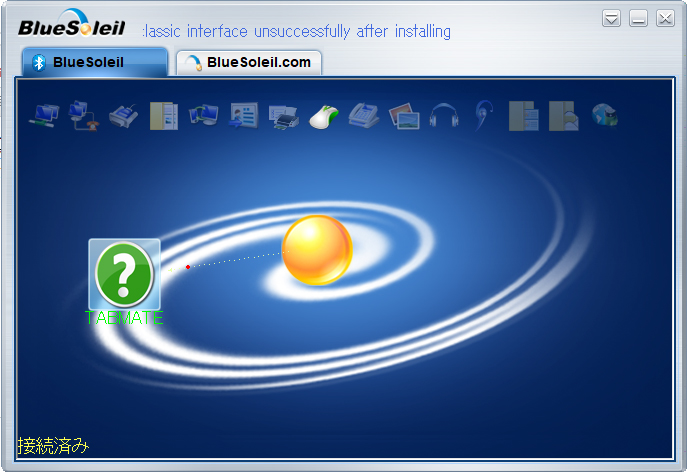
Task: Click the orange sun local device ball
Action: 317,250
